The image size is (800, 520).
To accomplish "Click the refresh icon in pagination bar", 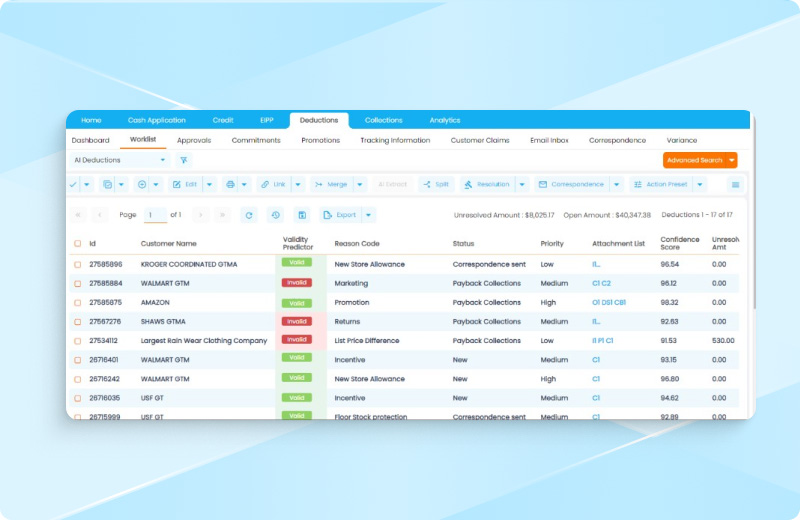I will click(249, 215).
